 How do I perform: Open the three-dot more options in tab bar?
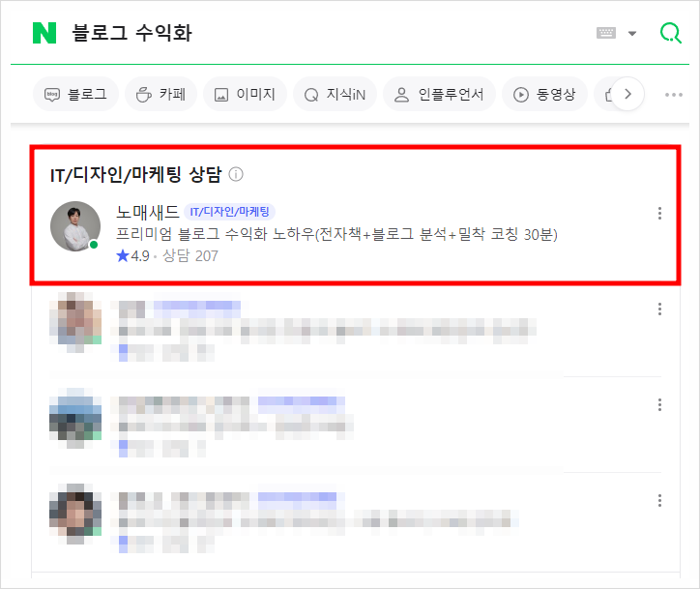pos(673,95)
